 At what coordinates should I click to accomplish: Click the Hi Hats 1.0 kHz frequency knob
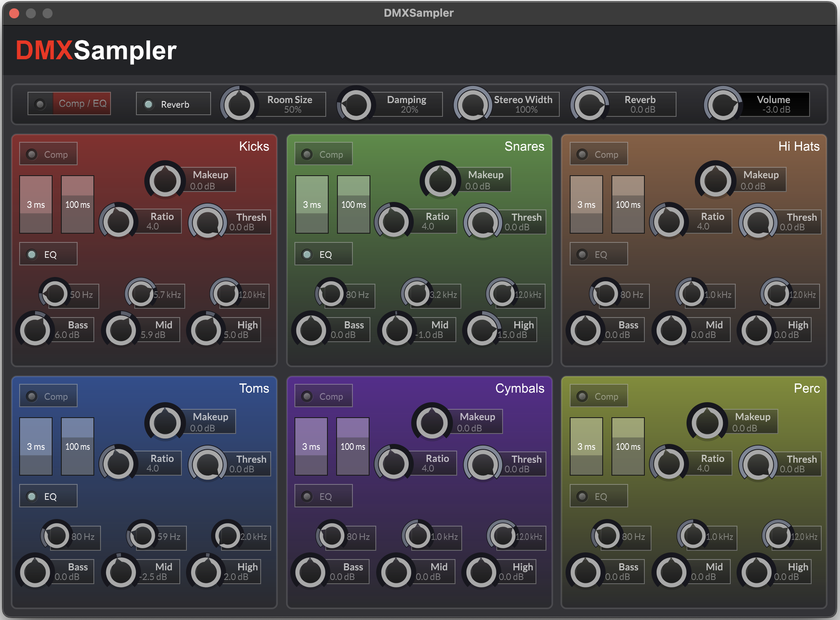(x=692, y=293)
